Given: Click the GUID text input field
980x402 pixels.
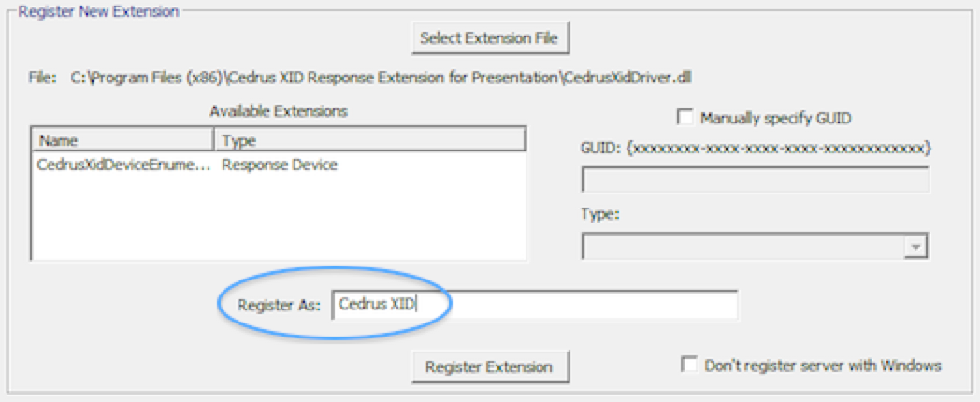Looking at the screenshot, I should 755,179.
